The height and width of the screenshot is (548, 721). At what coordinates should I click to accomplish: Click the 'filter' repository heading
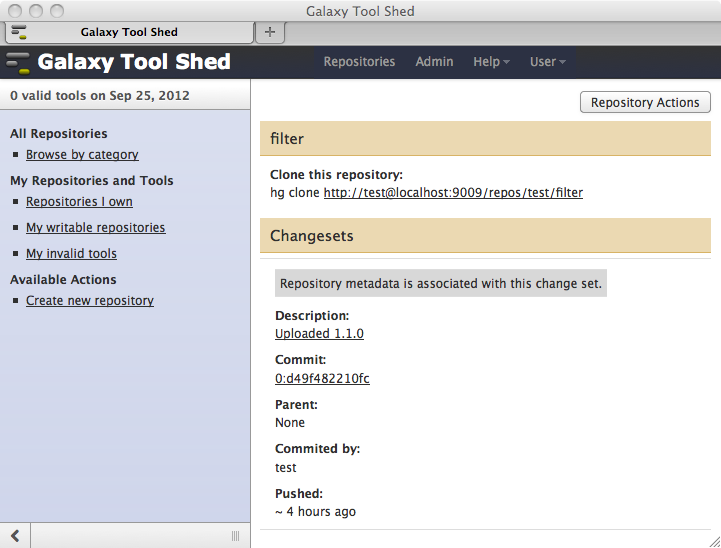pos(287,139)
